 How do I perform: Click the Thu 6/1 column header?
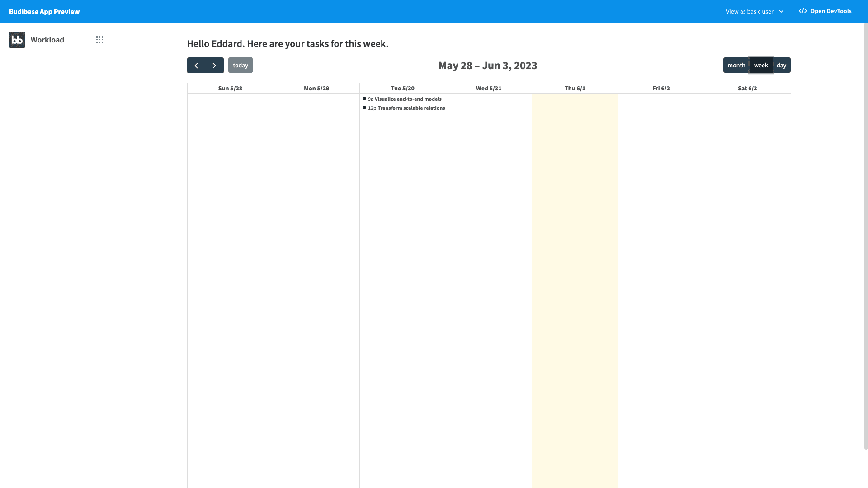click(x=575, y=88)
